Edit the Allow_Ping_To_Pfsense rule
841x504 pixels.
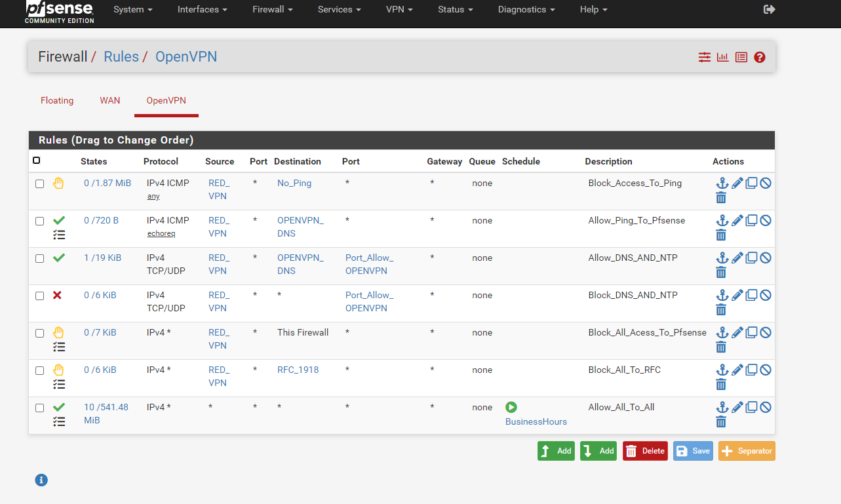tap(737, 220)
